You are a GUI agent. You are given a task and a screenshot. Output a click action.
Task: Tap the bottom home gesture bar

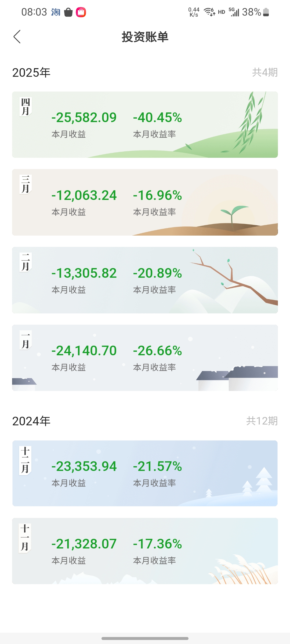(x=145, y=639)
